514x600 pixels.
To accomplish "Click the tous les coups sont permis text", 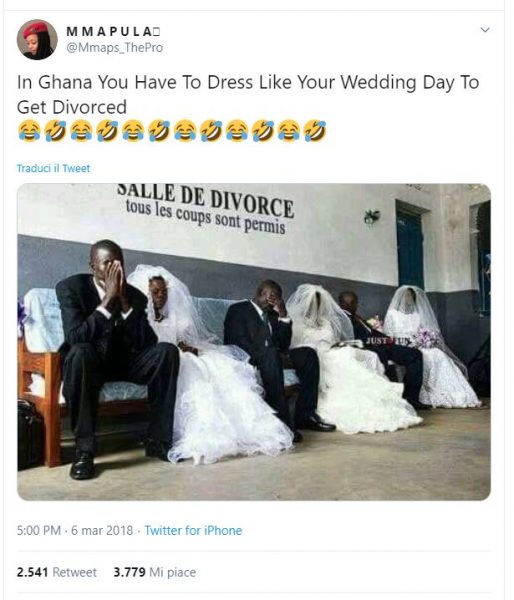I will coord(206,217).
